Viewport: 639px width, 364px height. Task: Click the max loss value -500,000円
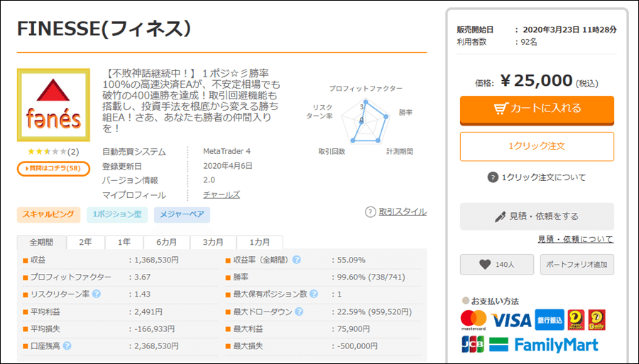coord(357,346)
